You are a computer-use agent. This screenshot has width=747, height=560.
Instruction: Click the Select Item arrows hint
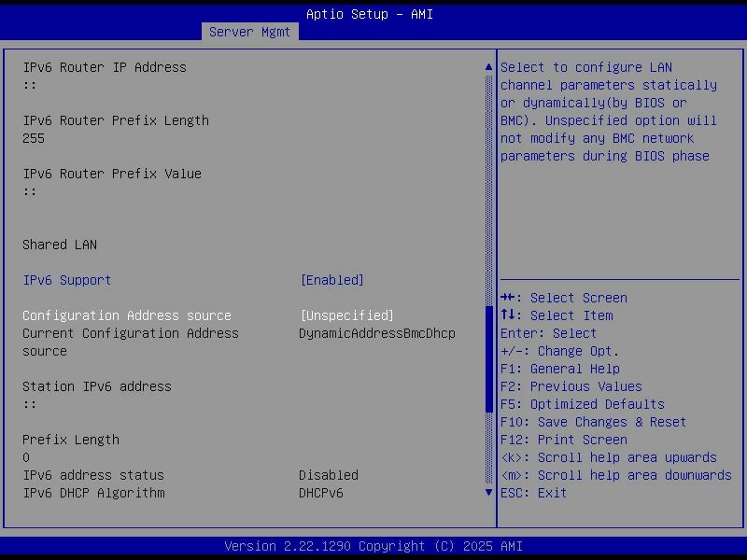tap(557, 315)
